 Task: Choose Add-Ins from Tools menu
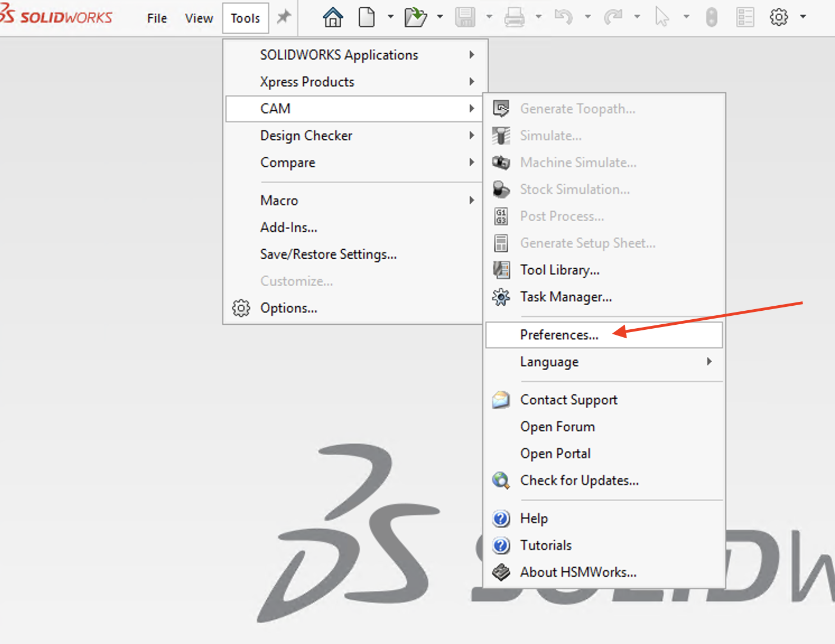click(x=355, y=227)
